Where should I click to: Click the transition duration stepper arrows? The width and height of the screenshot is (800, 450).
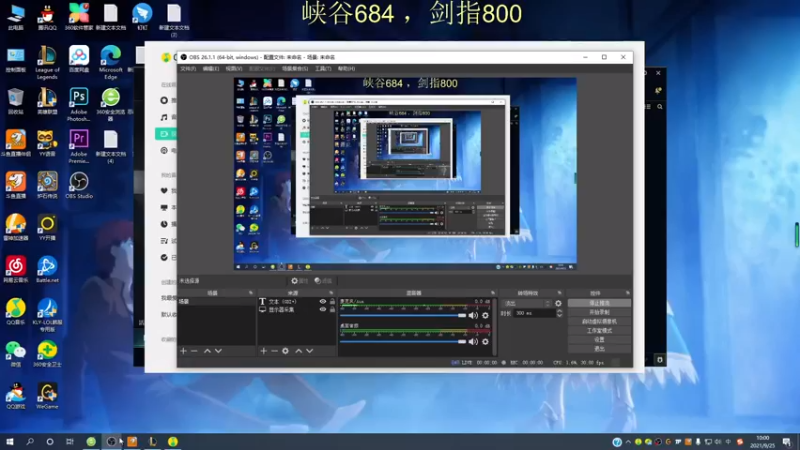(x=559, y=313)
